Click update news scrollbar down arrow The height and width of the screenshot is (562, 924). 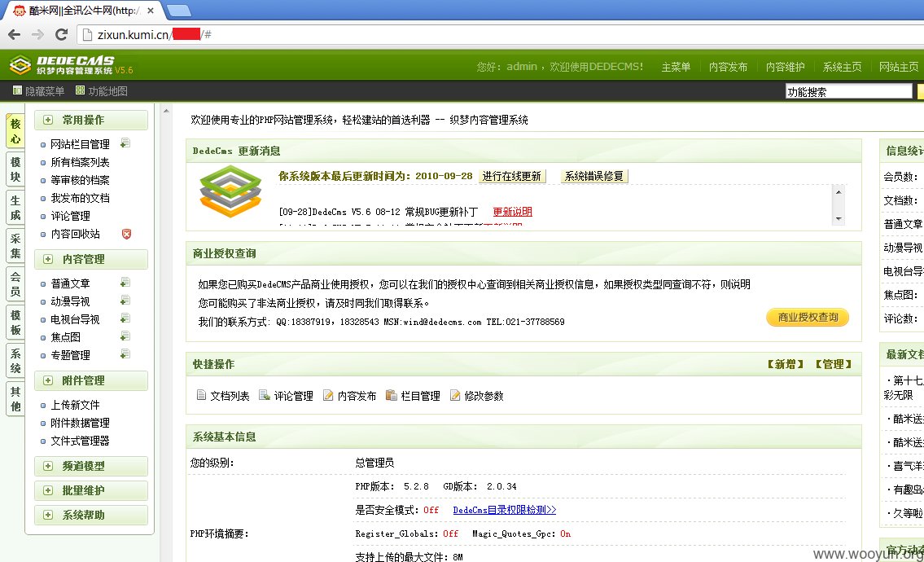(x=839, y=219)
